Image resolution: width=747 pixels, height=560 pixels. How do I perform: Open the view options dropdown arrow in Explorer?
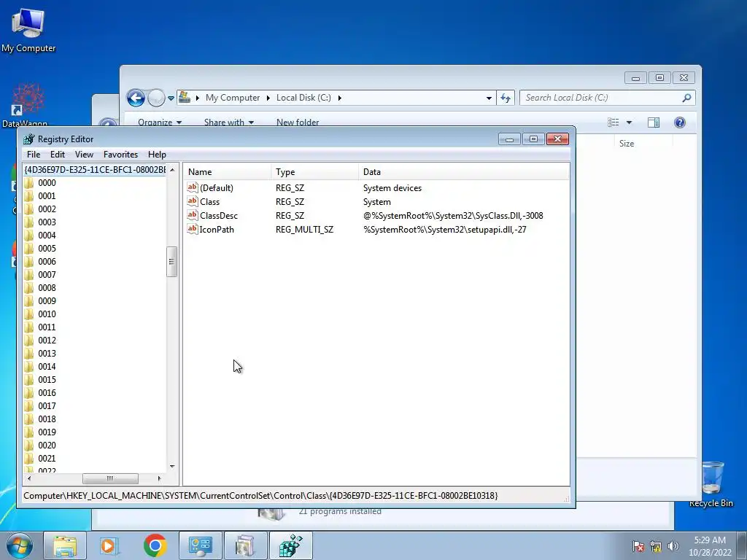pyautogui.click(x=629, y=122)
